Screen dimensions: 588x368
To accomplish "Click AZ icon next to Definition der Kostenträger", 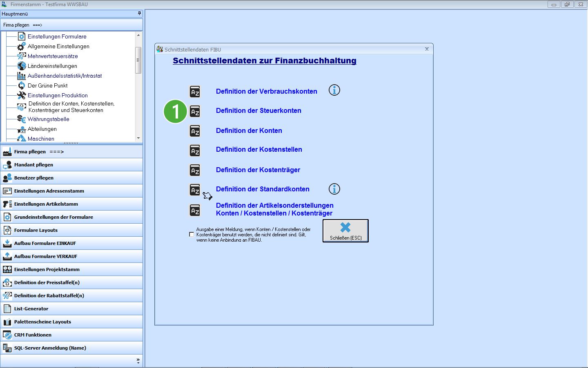I will (x=195, y=170).
